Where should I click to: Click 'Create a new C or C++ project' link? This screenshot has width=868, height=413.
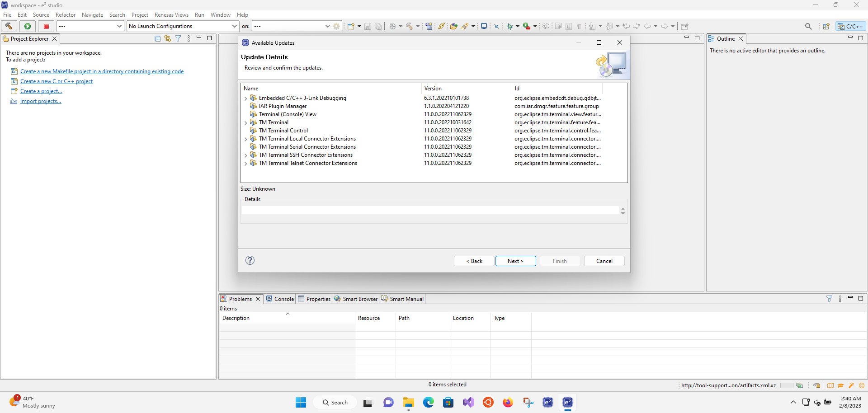click(57, 81)
